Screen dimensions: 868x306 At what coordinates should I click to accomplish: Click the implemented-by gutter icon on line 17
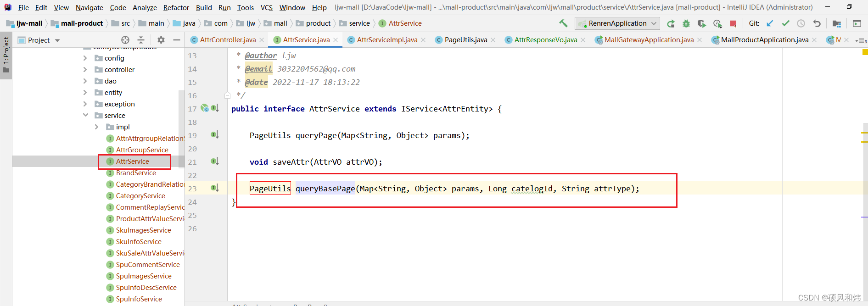coord(215,108)
